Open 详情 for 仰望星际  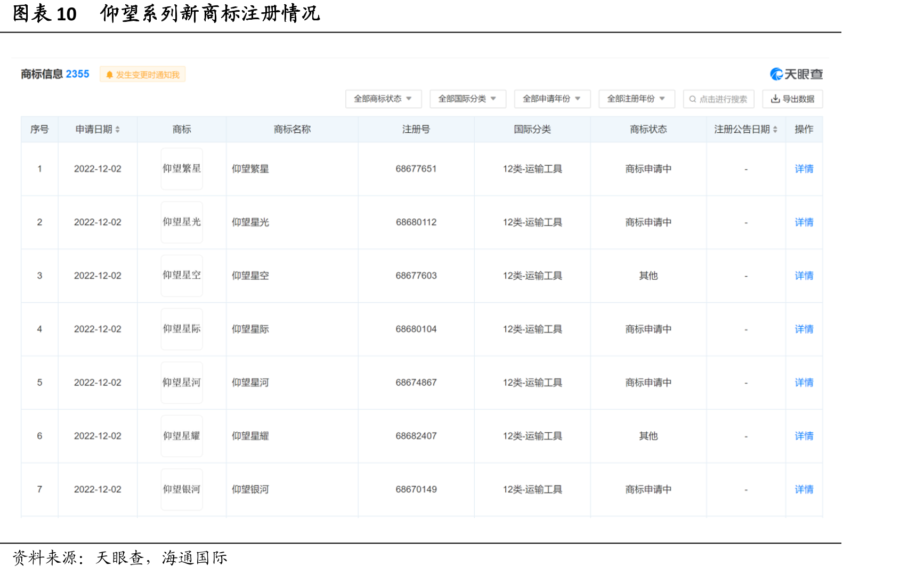(804, 329)
